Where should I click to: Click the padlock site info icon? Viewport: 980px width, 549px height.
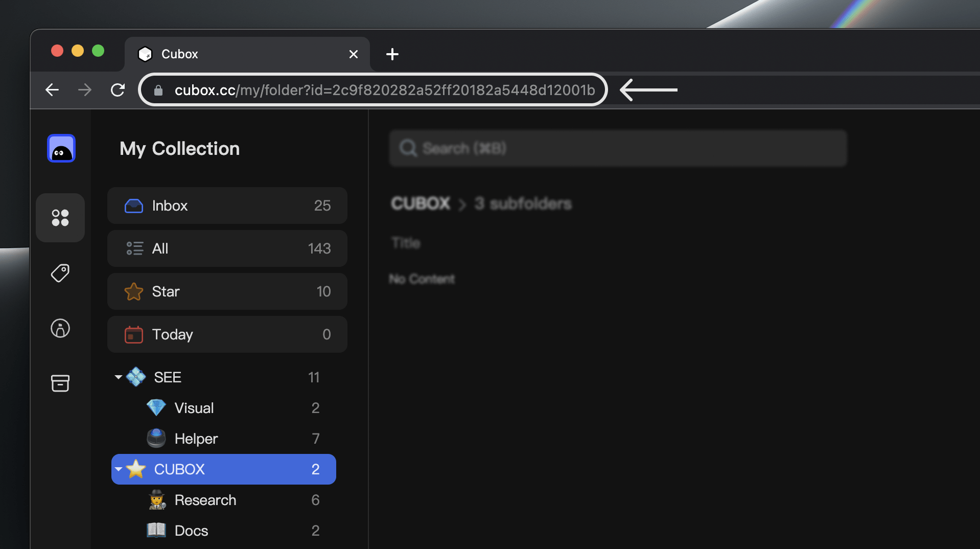158,90
